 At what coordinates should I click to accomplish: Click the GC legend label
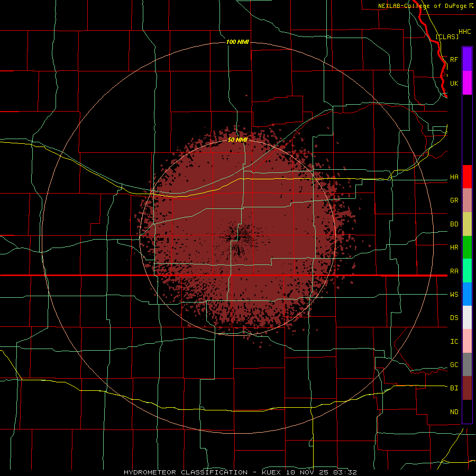click(x=454, y=365)
